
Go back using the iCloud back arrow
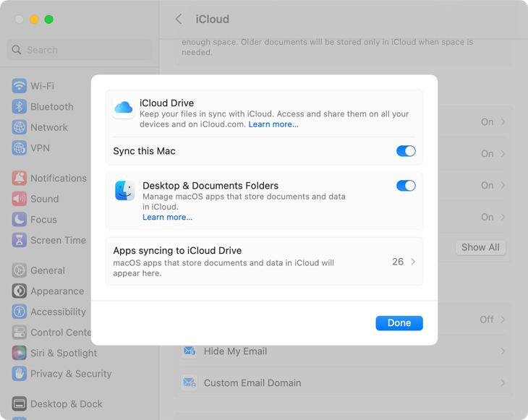tap(179, 20)
